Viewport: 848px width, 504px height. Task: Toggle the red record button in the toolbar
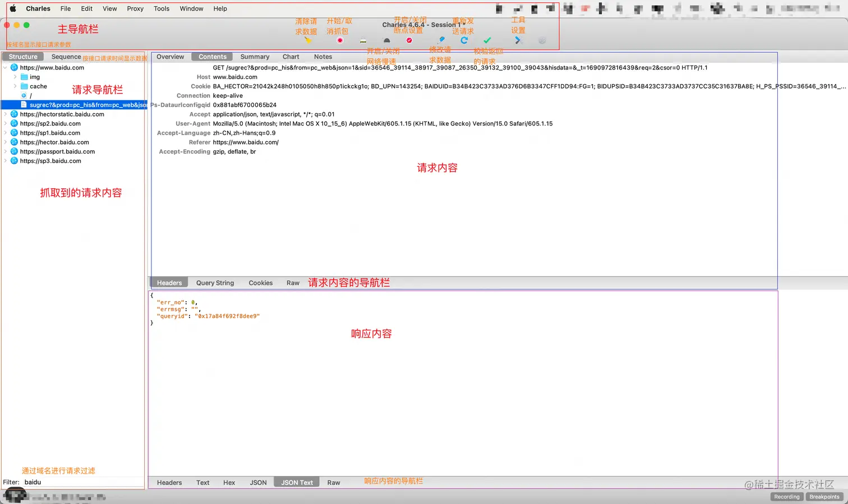click(340, 40)
